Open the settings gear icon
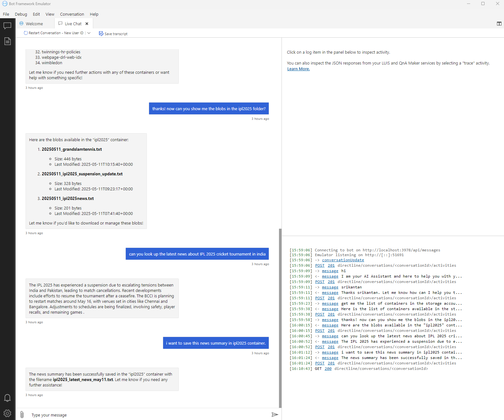The width and height of the screenshot is (504, 420). 7,413
